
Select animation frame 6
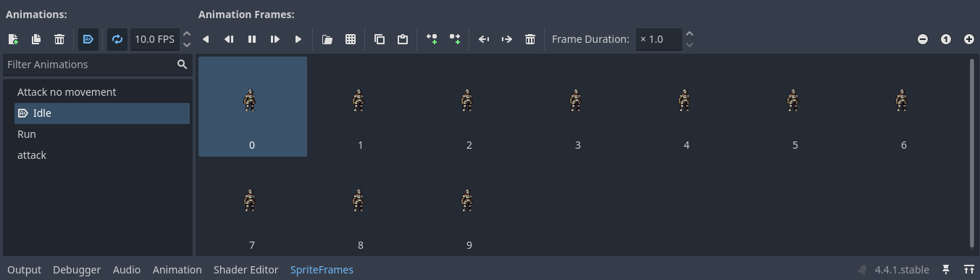[x=904, y=107]
